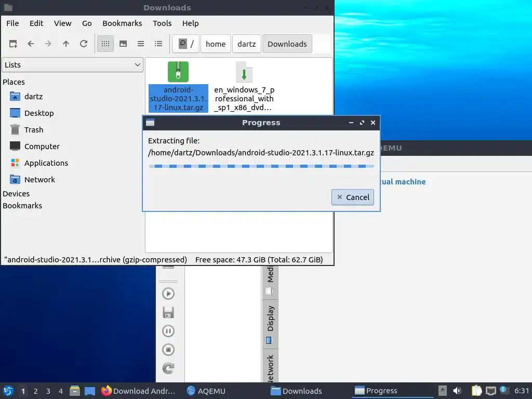Click the Bookmarks section header
The height and width of the screenshot is (399, 532).
click(22, 206)
